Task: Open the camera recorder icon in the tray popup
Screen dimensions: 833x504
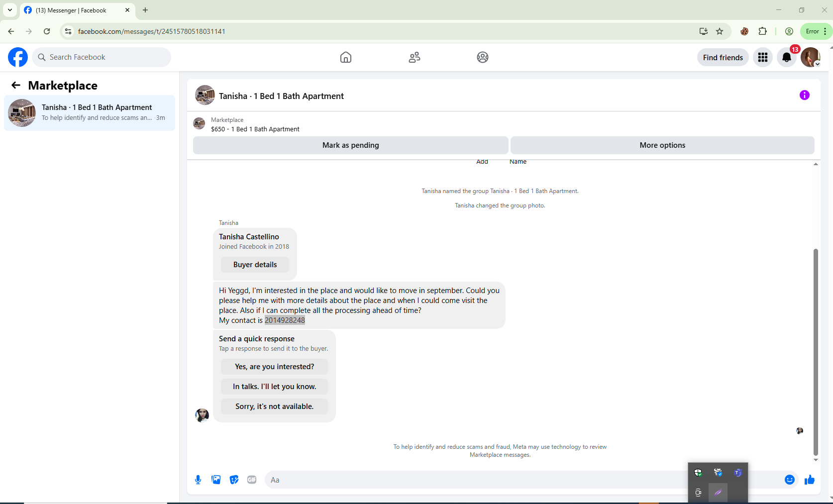Action: [x=698, y=493]
